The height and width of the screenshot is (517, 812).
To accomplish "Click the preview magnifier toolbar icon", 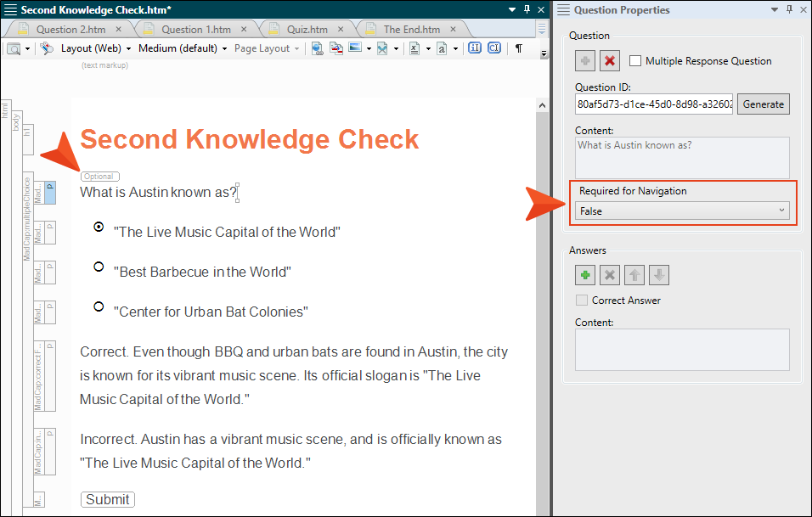I will [x=14, y=48].
